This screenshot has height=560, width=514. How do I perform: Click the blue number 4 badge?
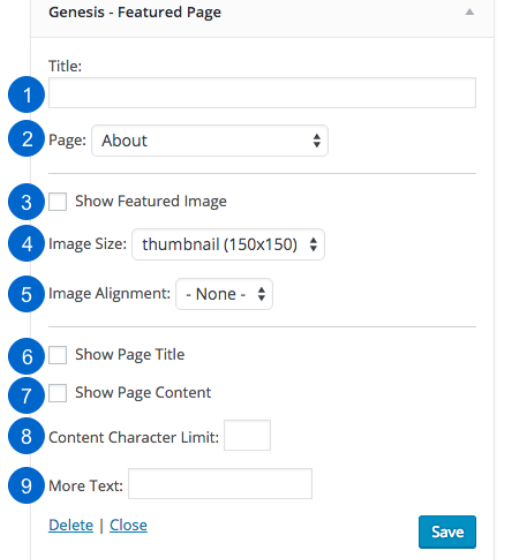pyautogui.click(x=26, y=244)
